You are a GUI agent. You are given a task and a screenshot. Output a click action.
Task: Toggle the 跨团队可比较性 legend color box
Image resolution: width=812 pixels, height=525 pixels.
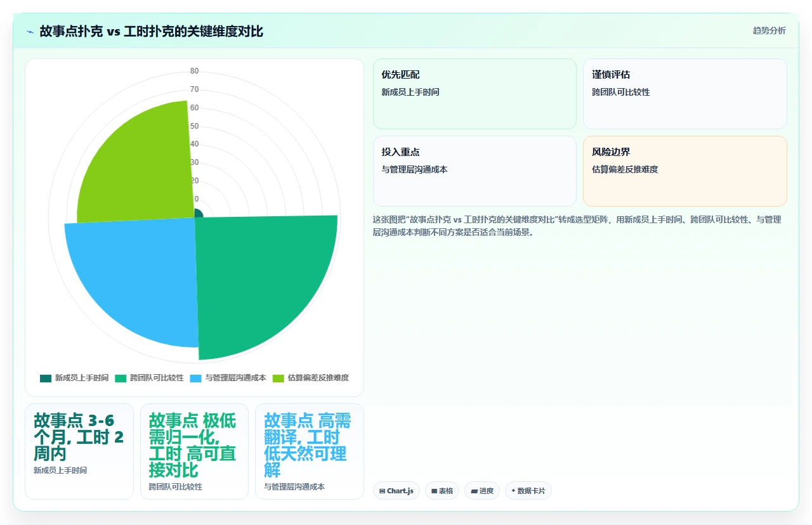(x=121, y=378)
